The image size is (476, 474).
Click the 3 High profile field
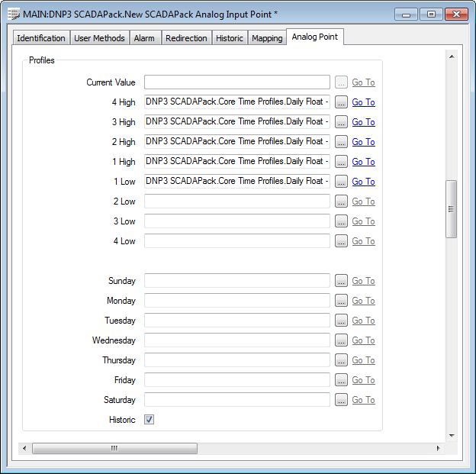[237, 122]
